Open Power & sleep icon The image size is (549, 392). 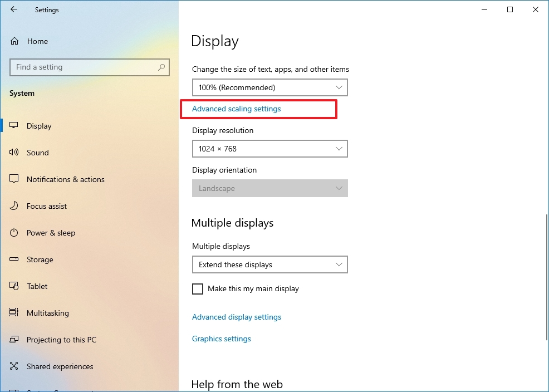(x=14, y=232)
